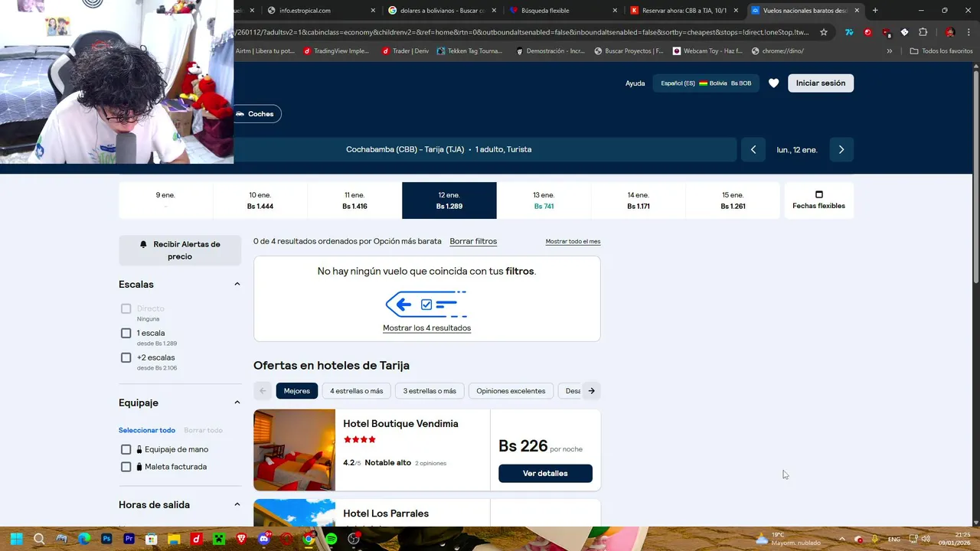This screenshot has width=980, height=551.
Task: Switch to Búsqueda flexible browser tab
Action: tap(562, 11)
